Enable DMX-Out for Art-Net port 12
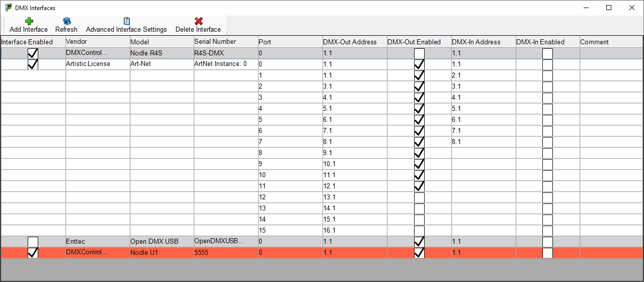Image resolution: width=644 pixels, height=282 pixels. (419, 197)
